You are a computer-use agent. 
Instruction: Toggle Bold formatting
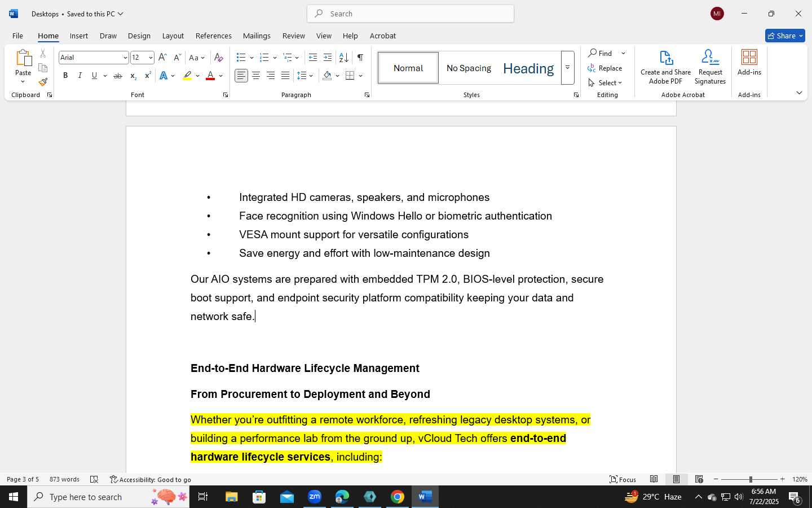pyautogui.click(x=65, y=76)
